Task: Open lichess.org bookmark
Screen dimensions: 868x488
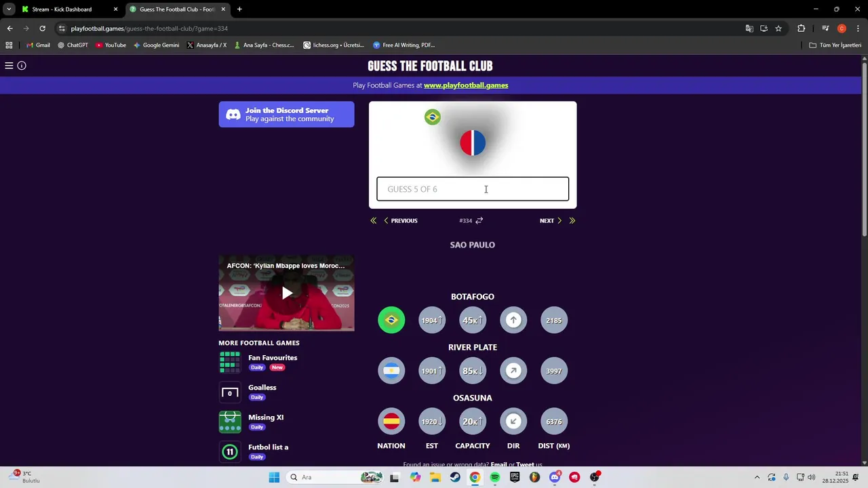Action: tap(334, 45)
